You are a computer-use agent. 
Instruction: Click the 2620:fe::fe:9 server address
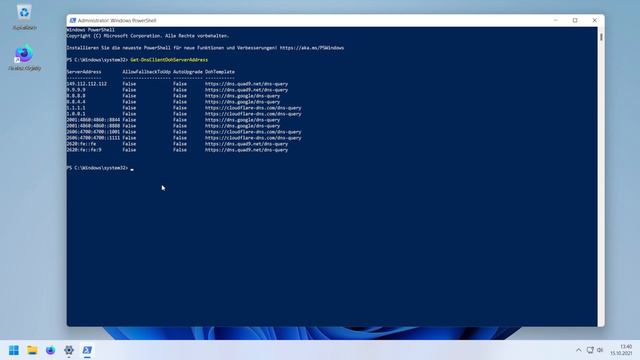coord(84,150)
